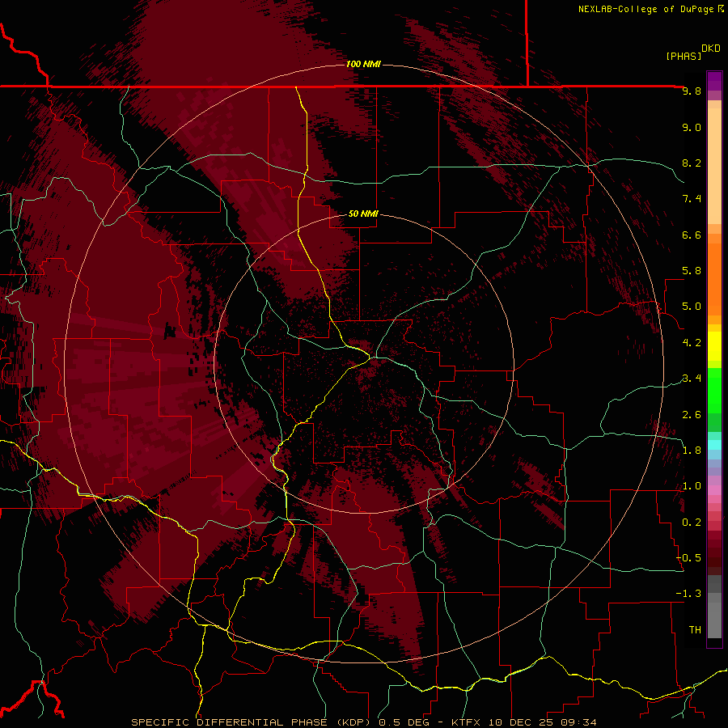Screen dimensions: 728x728
Task: Pick the yellow segment of the color scale
Action: tap(714, 346)
